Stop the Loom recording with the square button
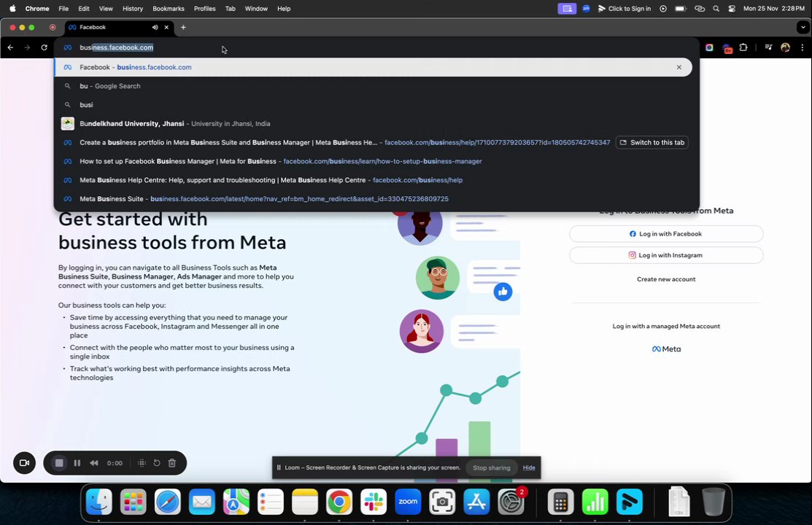The height and width of the screenshot is (525, 812). (59, 463)
